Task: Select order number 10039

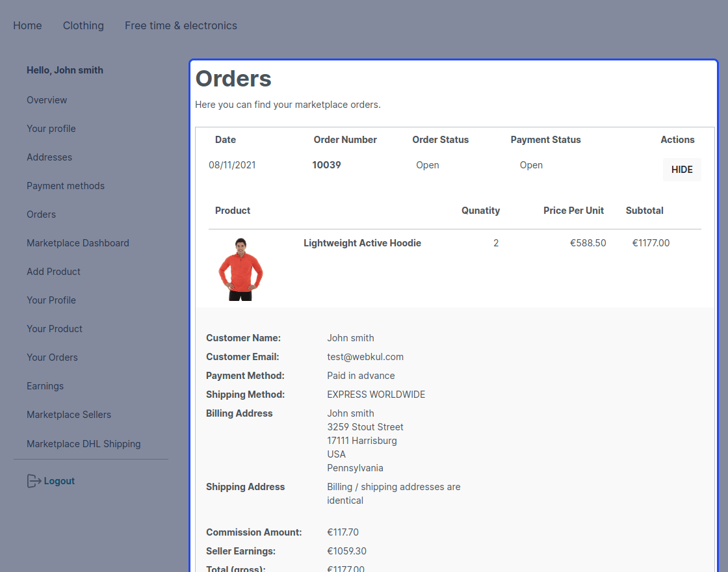Action: [326, 165]
